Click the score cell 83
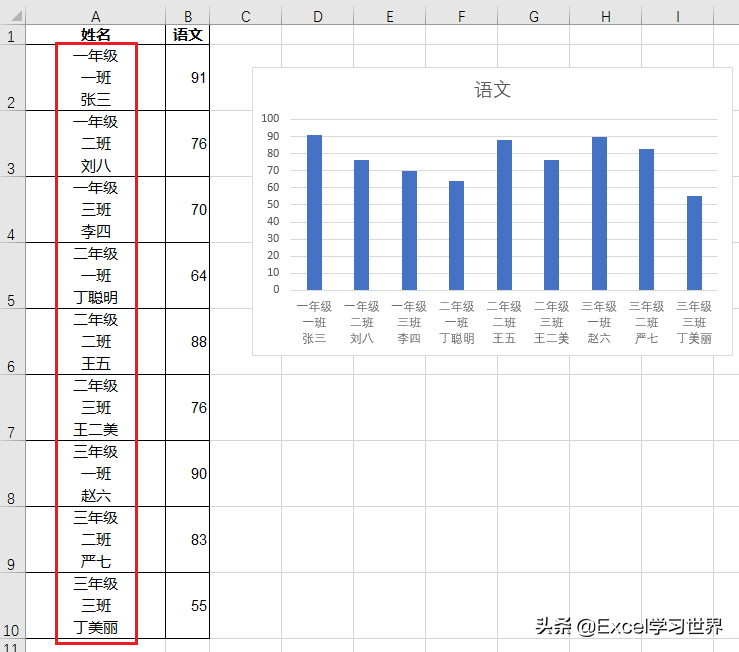This screenshot has width=739, height=652. click(188, 540)
